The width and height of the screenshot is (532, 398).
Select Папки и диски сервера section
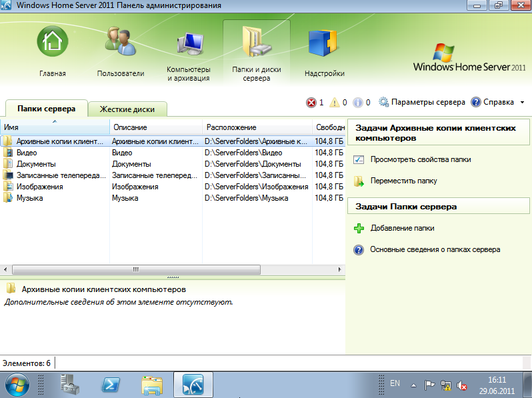tap(257, 53)
